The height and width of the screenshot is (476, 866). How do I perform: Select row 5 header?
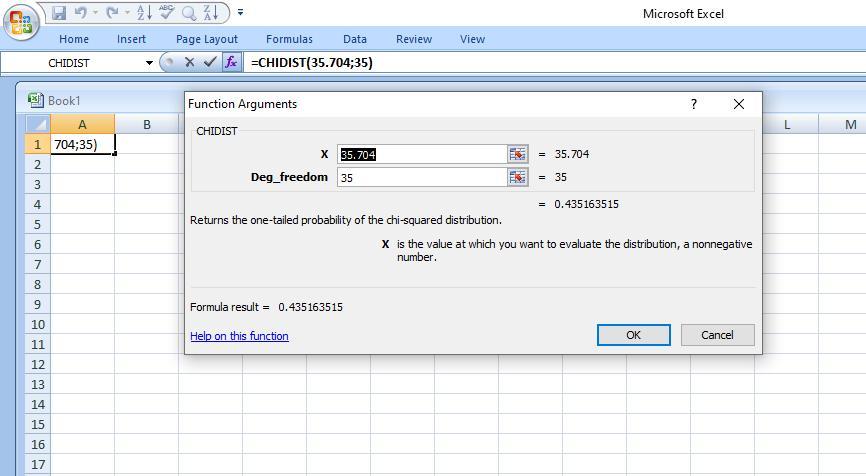pyautogui.click(x=38, y=224)
